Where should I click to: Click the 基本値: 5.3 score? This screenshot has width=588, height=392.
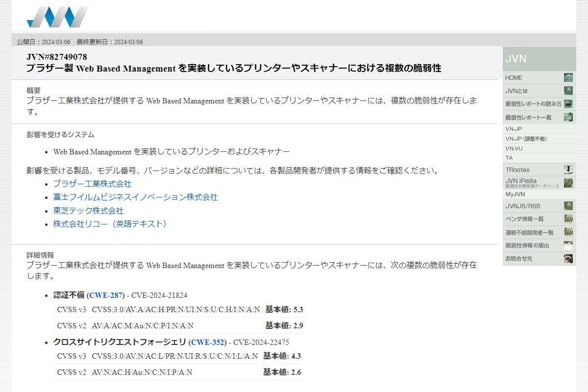pos(284,309)
